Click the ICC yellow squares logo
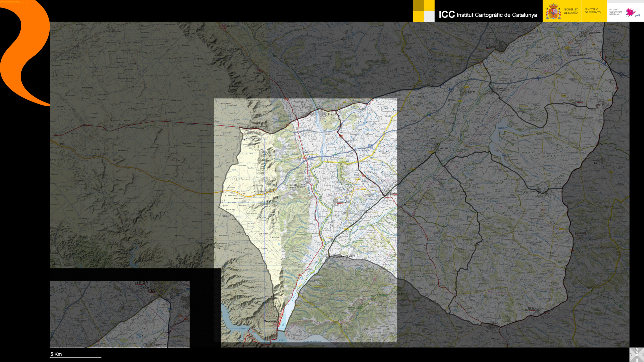The image size is (644, 362). [423, 11]
